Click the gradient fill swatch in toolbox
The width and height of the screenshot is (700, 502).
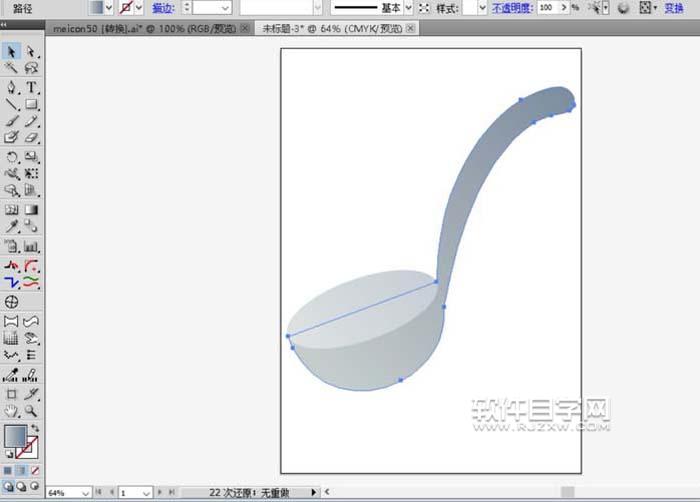[15, 436]
